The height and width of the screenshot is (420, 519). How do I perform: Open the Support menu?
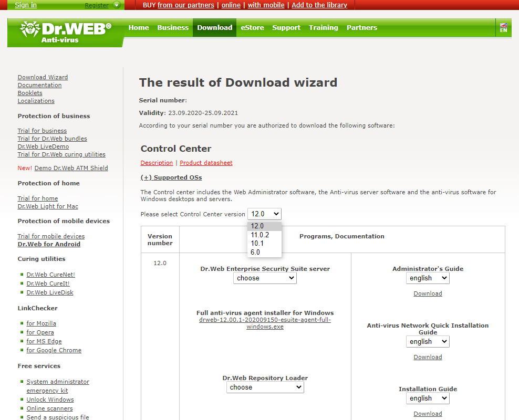[x=286, y=27]
